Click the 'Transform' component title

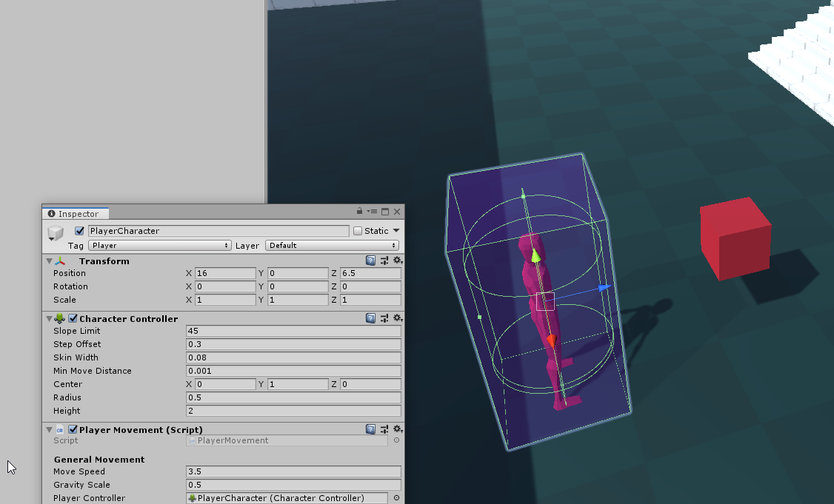104,261
